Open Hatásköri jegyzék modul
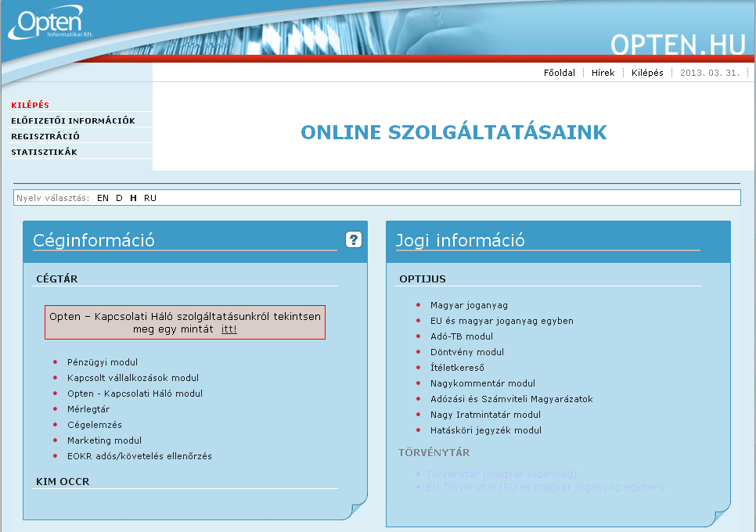756x532 pixels. [486, 430]
